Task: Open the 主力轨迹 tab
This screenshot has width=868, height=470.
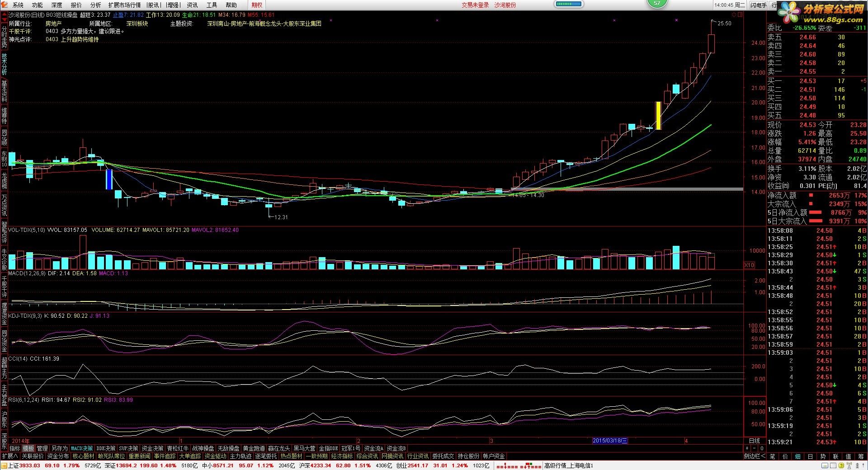Action: click(241, 456)
